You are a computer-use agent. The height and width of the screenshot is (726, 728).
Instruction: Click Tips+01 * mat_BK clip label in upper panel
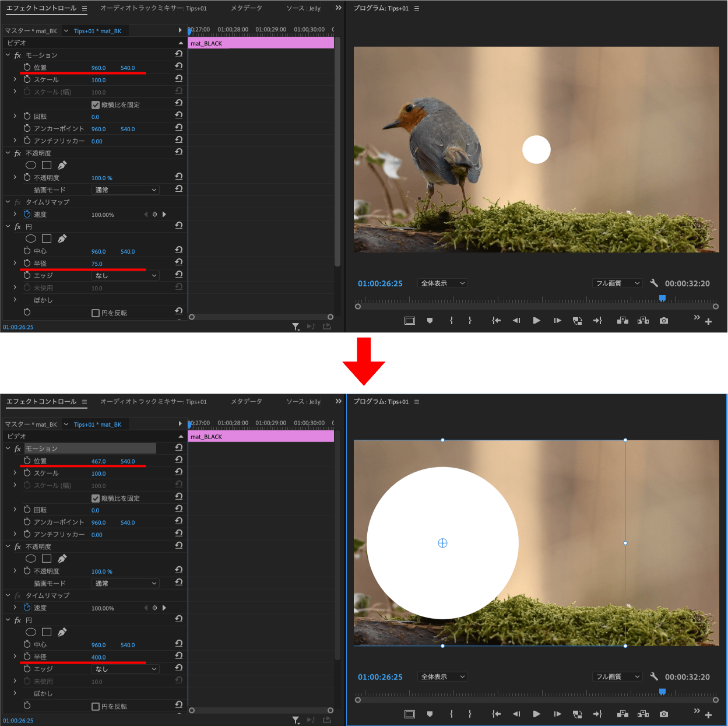click(97, 31)
